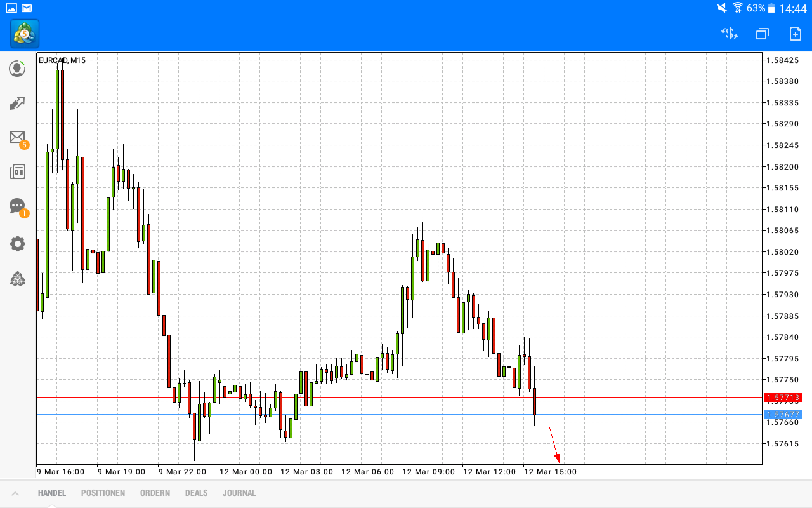Image resolution: width=812 pixels, height=508 pixels.
Task: Open the Chat showing 1 notification
Action: 17,206
